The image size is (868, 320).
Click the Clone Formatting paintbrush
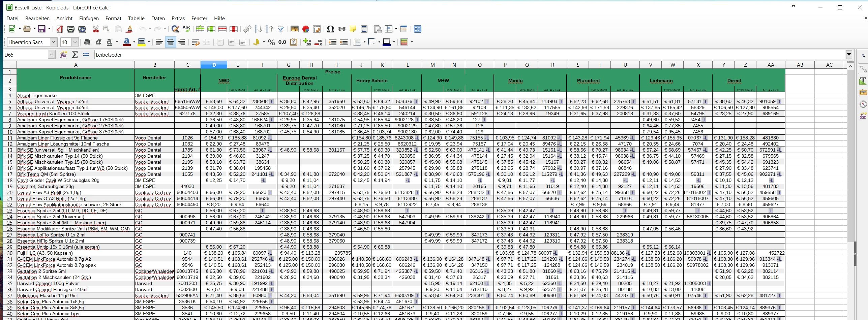(x=129, y=29)
